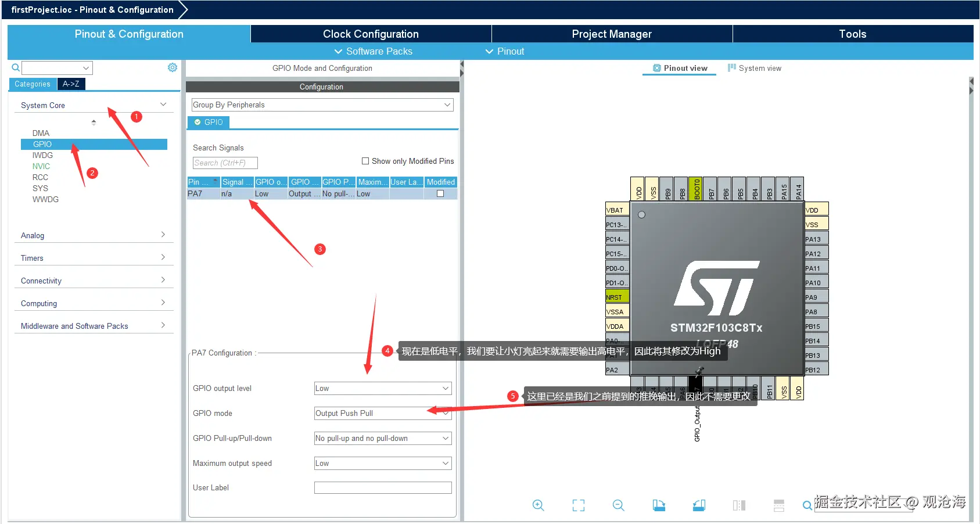
Task: Open the left panel search combo box
Action: [x=57, y=68]
